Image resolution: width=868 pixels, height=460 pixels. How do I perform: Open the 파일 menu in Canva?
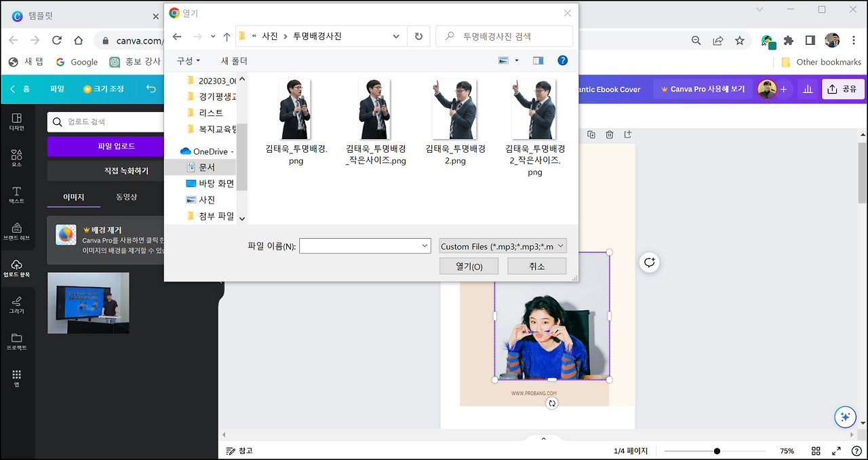click(x=57, y=88)
